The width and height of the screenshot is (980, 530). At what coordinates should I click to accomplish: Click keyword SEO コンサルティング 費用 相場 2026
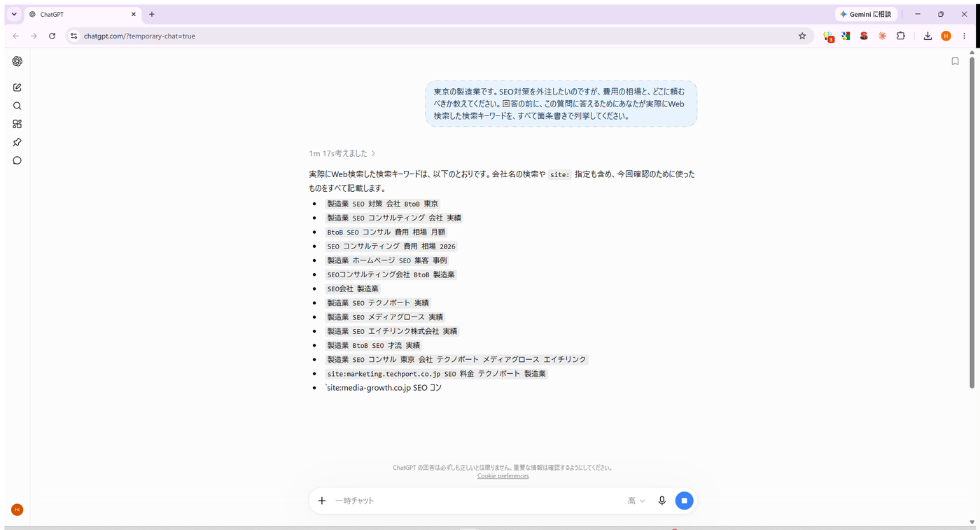pyautogui.click(x=391, y=246)
